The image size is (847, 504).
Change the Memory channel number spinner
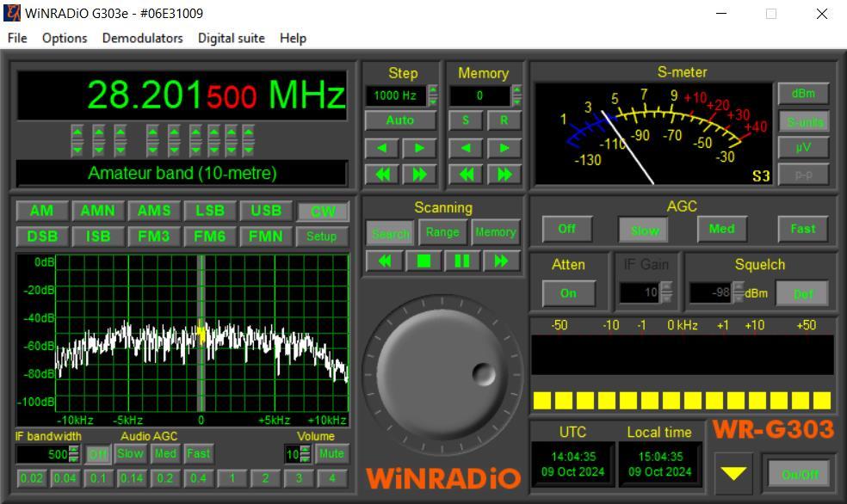tap(516, 95)
